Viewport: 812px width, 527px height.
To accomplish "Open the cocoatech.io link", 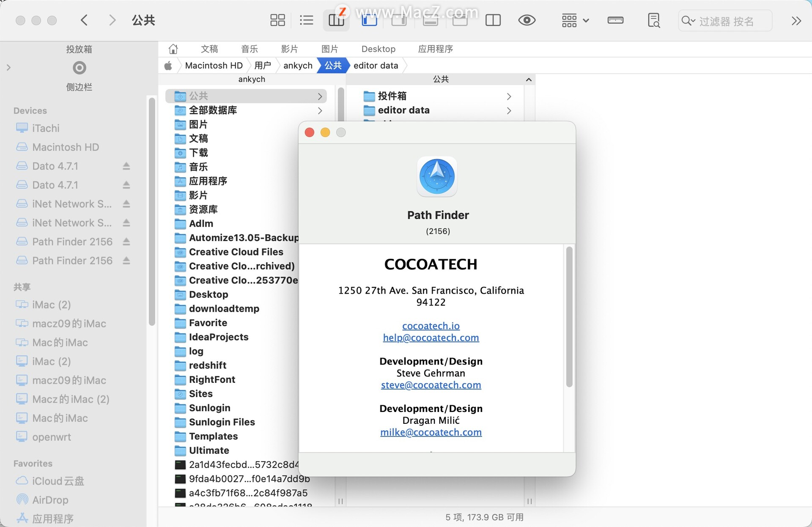I will (x=431, y=326).
